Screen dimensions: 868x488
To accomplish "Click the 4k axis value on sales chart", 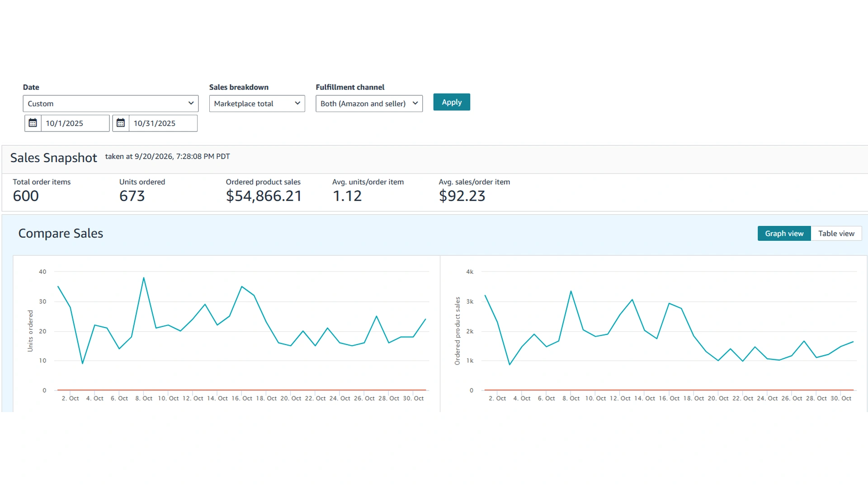I will pos(470,272).
